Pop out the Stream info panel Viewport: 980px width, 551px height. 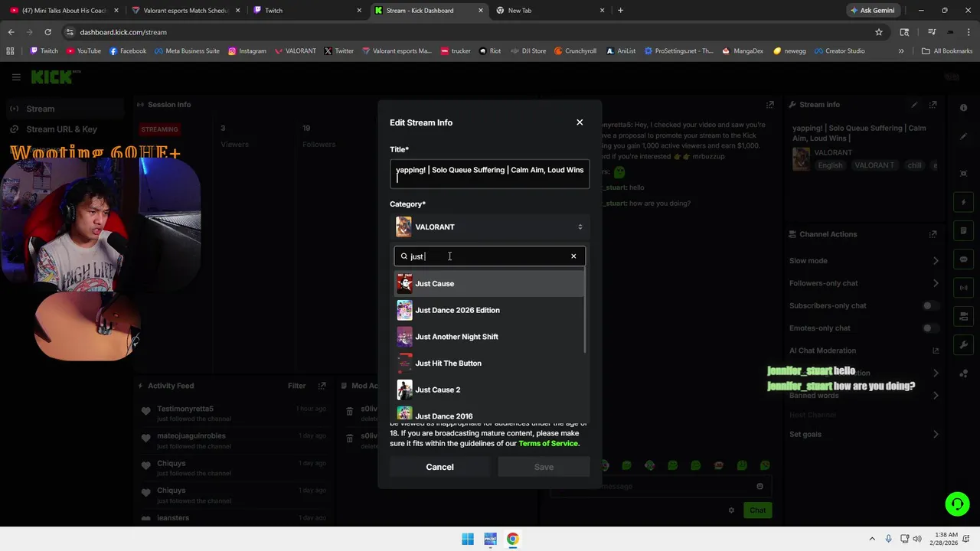click(933, 105)
